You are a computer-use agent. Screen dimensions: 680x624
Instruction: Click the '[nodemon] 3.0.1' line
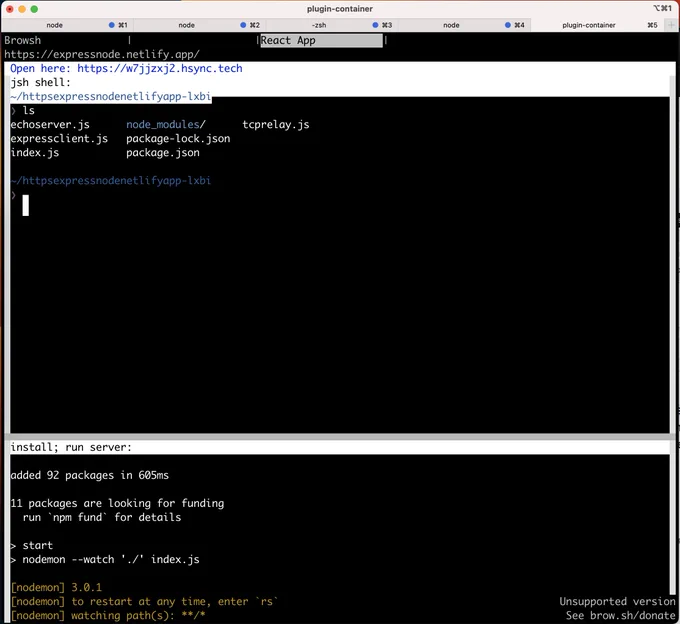(x=56, y=588)
